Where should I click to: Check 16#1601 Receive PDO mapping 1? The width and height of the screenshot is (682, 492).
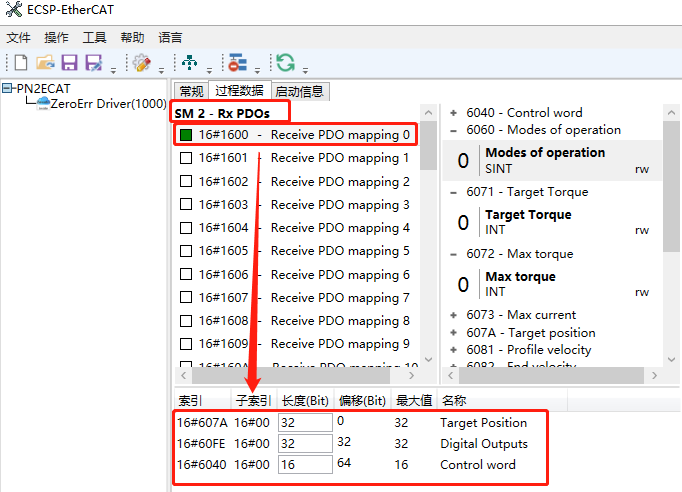[186, 158]
